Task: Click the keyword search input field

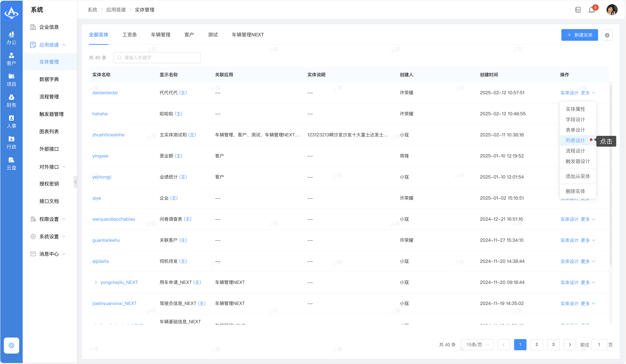Action: click(157, 58)
